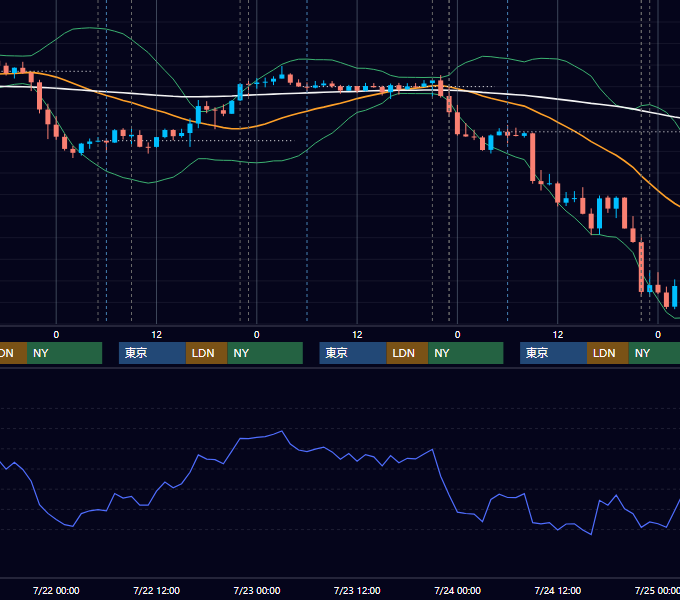Click the 7/24 12:00 date label
The width and height of the screenshot is (680, 600).
pos(558,590)
